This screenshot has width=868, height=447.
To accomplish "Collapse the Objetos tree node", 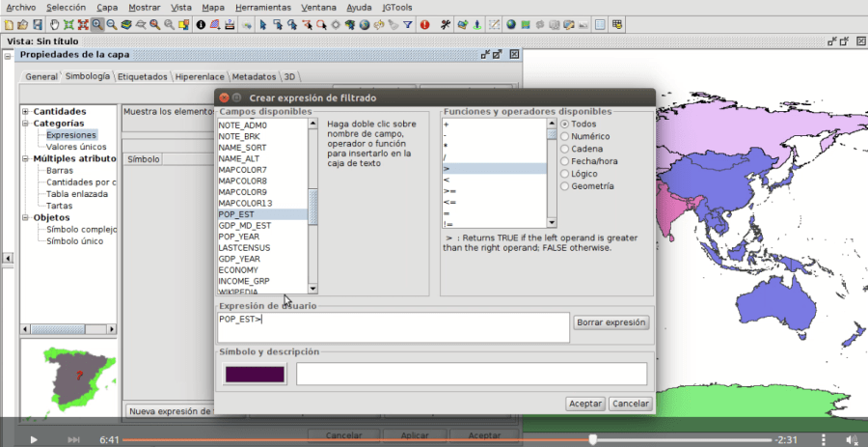I will 25,218.
